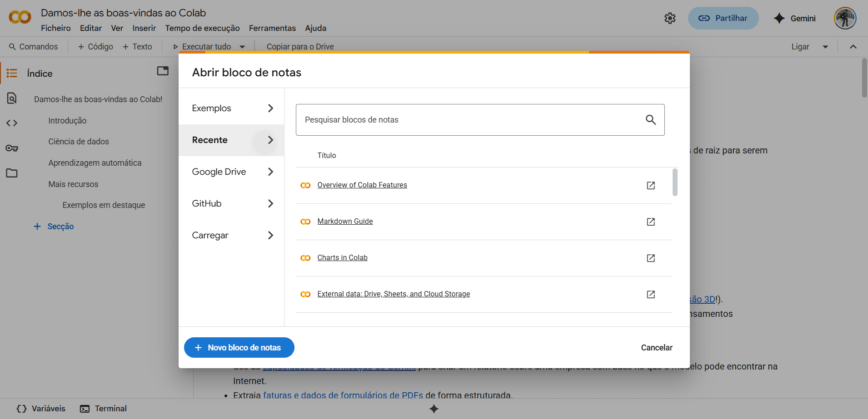Expand the Recente category chevron
This screenshot has width=868, height=419.
tap(270, 140)
